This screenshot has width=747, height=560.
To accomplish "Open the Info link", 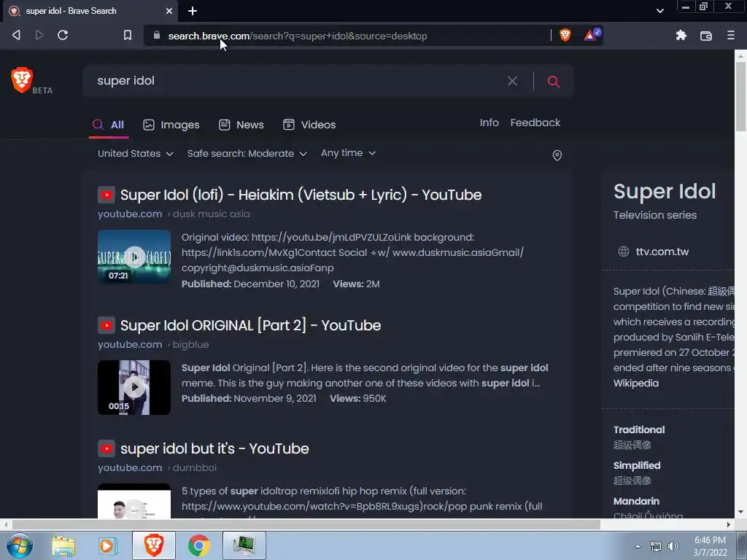I will click(489, 122).
